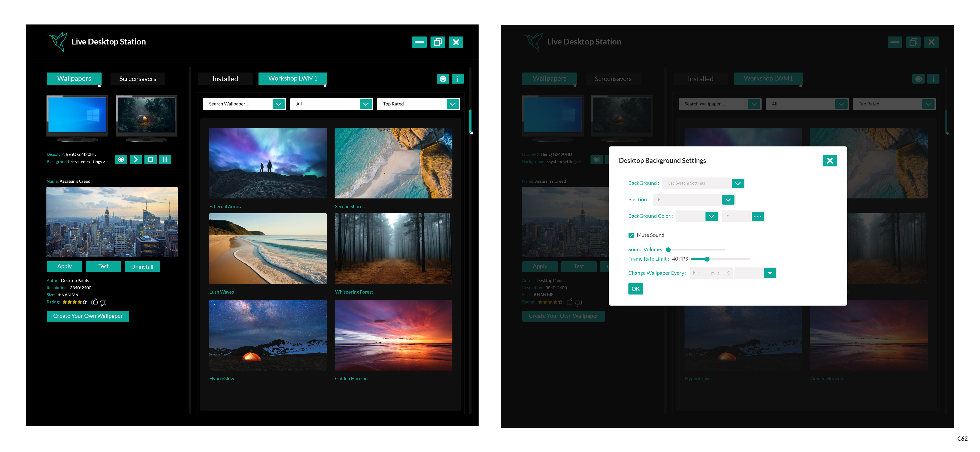Screen dimensions: 980x452
Task: Click the Frame Rate Limit slider handle
Action: [x=707, y=259]
